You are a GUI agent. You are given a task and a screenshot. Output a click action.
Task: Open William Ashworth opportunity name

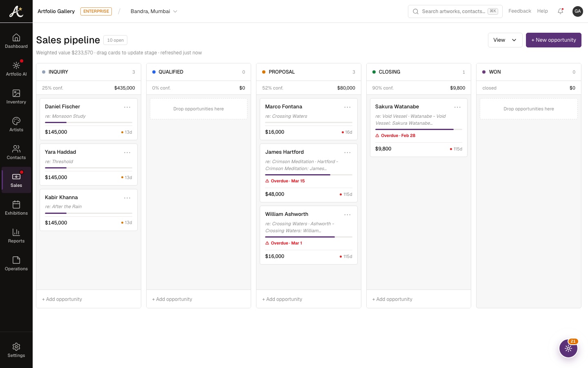[x=287, y=214]
